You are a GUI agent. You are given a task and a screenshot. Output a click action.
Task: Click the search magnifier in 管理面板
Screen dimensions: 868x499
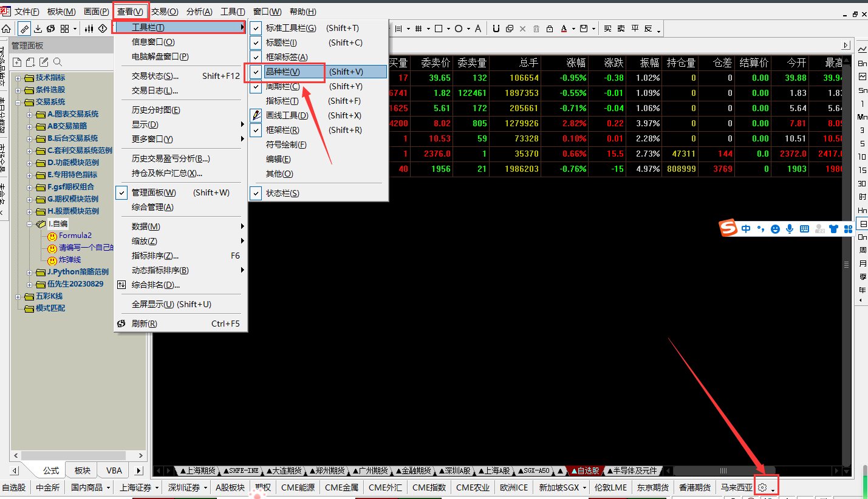58,62
